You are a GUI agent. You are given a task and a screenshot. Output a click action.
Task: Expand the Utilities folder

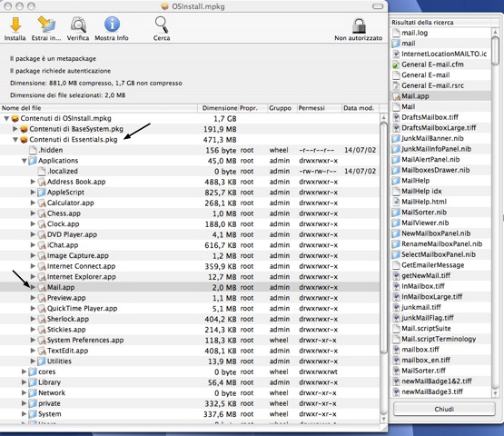coord(33,362)
